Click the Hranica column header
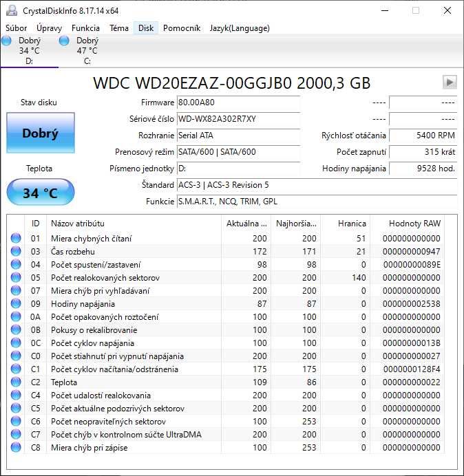This screenshot has height=476, width=464. (x=346, y=224)
